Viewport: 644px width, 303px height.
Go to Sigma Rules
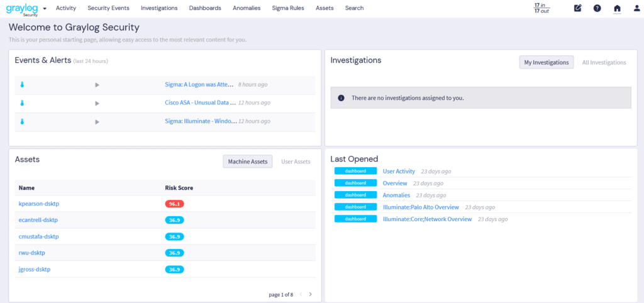point(288,8)
